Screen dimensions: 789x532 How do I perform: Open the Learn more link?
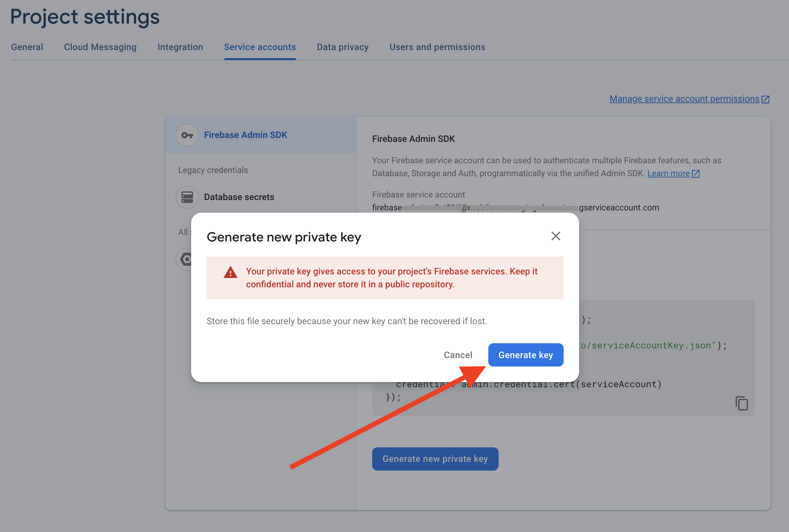(668, 173)
